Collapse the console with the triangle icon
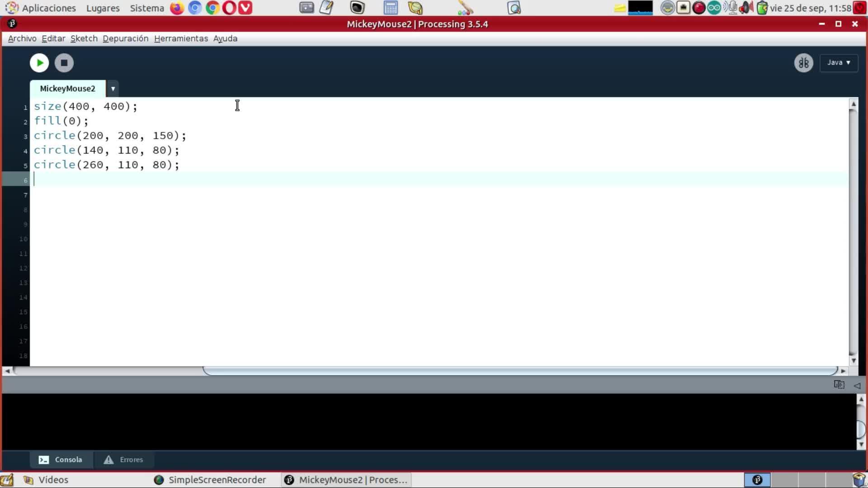Screen dimensions: 868x488 (x=857, y=385)
